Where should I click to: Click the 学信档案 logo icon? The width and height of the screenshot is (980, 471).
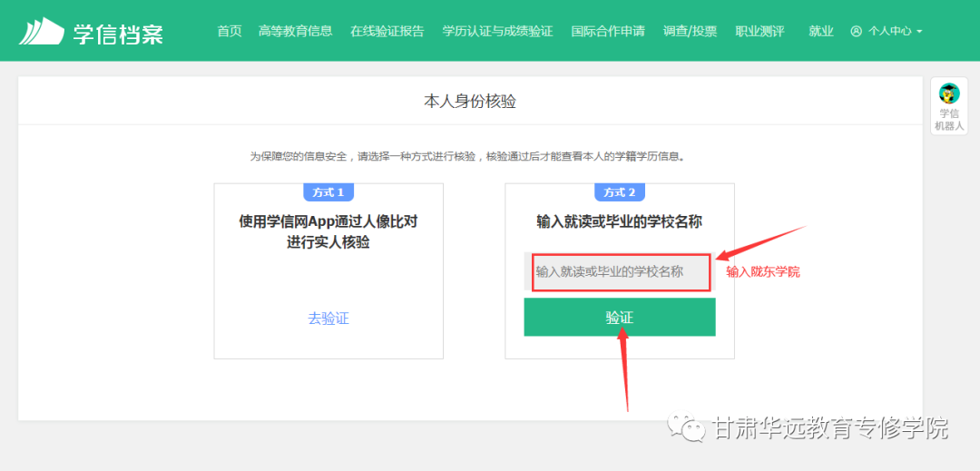click(x=41, y=31)
